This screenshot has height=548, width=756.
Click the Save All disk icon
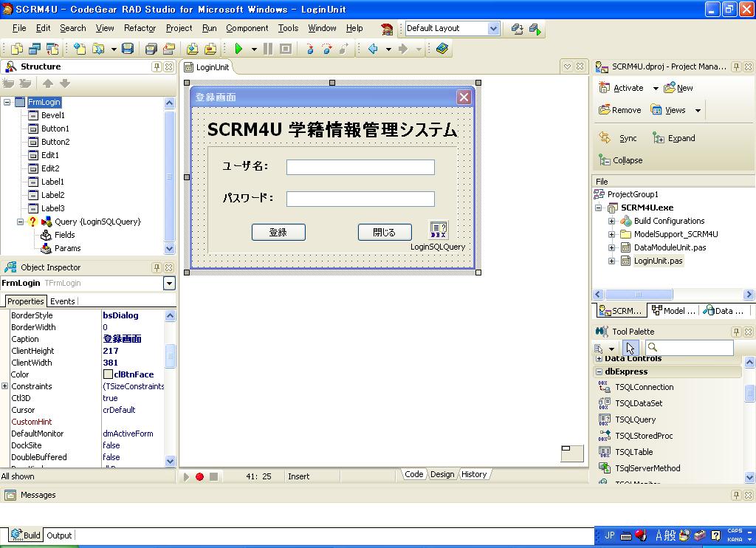click(x=151, y=49)
